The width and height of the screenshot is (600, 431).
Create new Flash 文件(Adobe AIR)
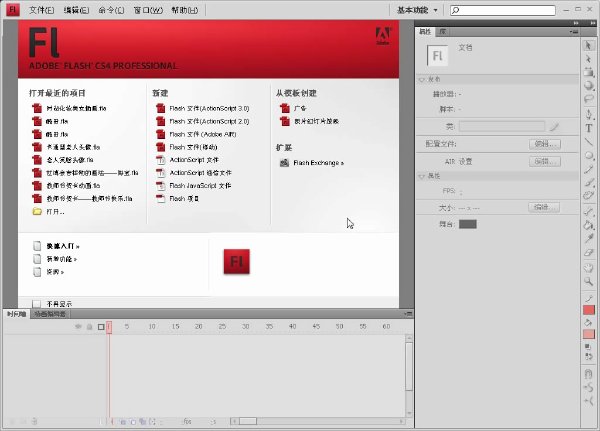tap(203, 134)
